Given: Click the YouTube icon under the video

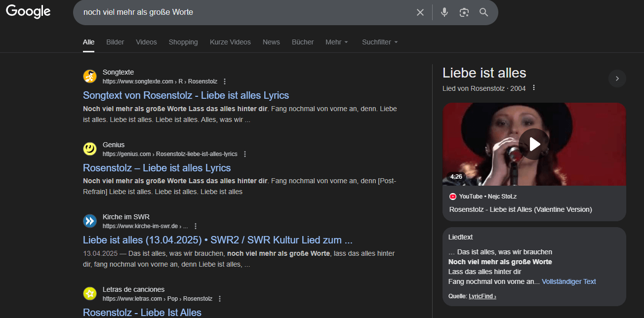Looking at the screenshot, I should click(x=453, y=197).
